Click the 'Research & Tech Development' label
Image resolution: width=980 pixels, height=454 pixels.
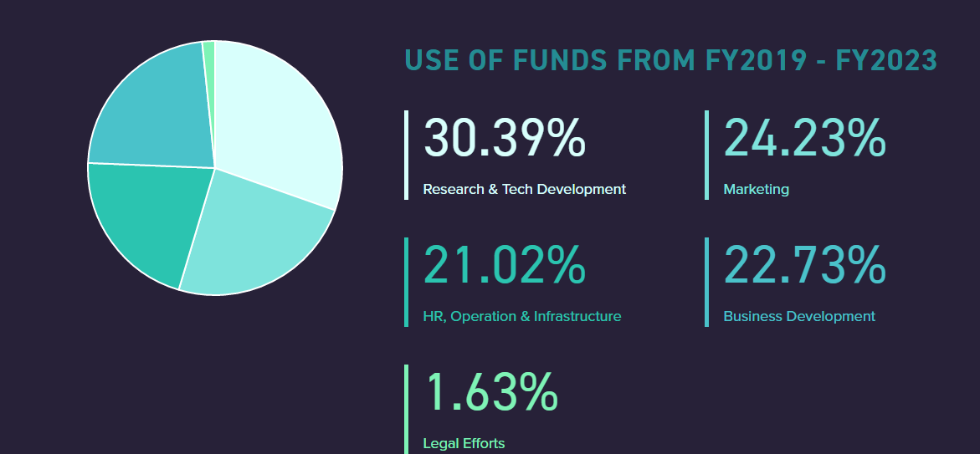(524, 189)
